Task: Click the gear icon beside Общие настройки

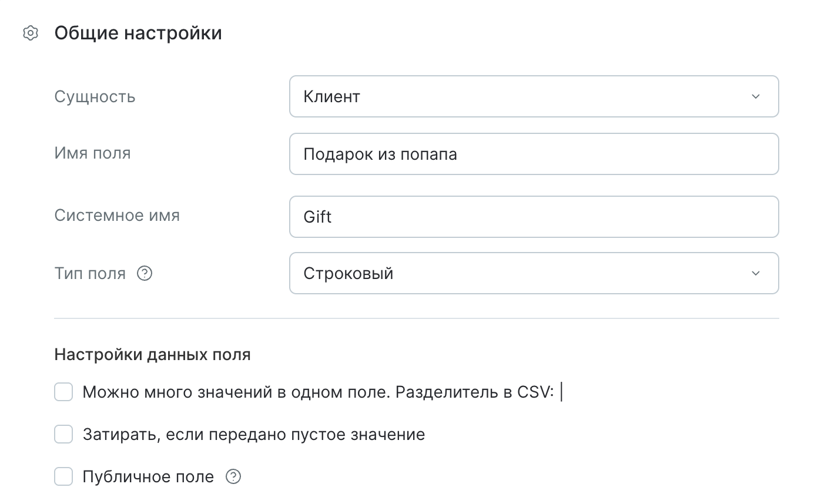Action: (x=29, y=33)
